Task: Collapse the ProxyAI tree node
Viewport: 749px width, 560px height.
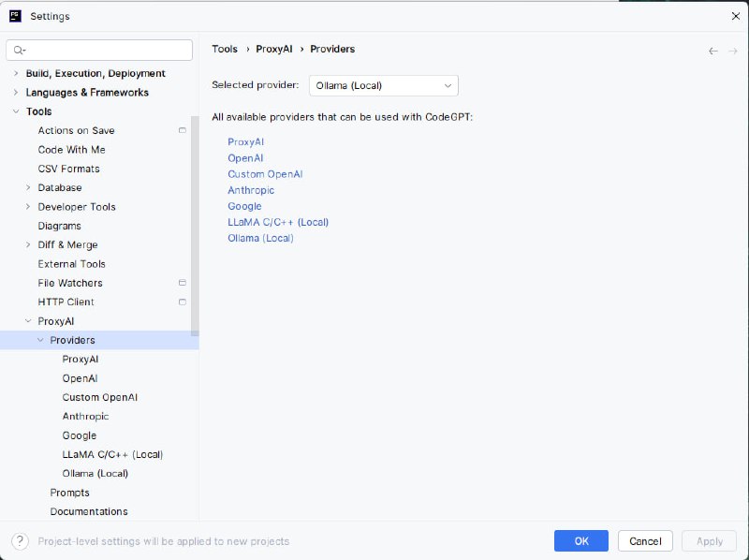Action: (x=28, y=321)
